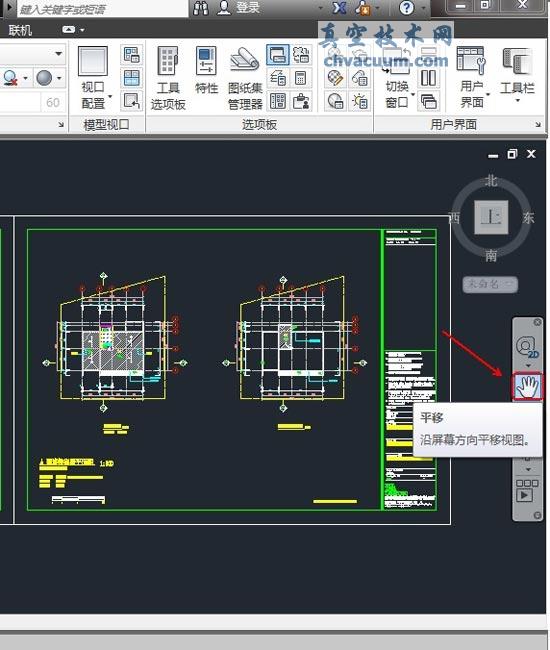Open the 未命名 coordinate system dropdown under ViewCube
This screenshot has width=550, height=650.
click(490, 284)
